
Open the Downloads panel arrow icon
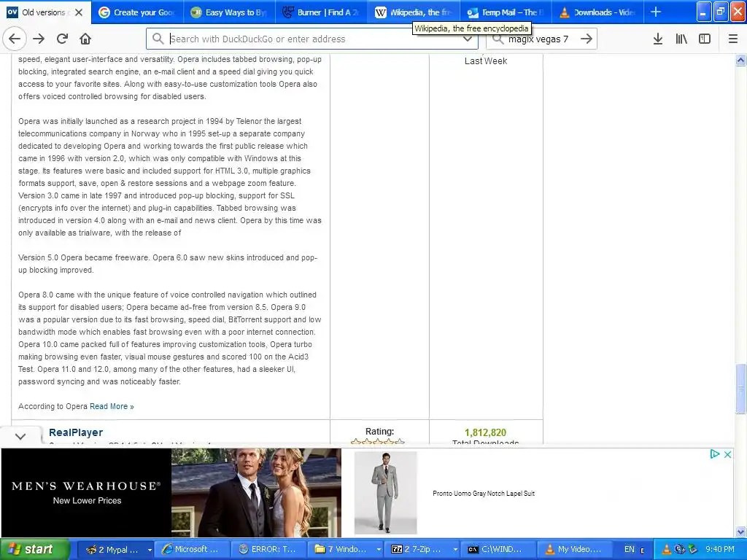tap(658, 39)
